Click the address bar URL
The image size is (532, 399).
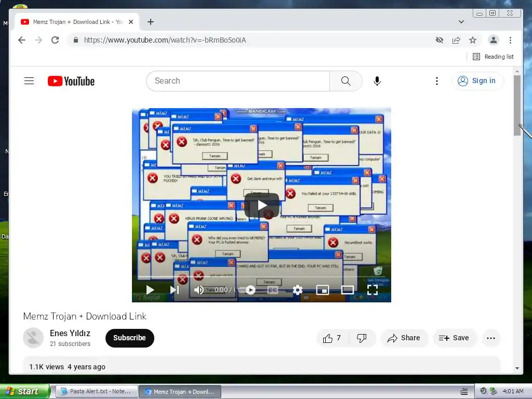click(165, 40)
